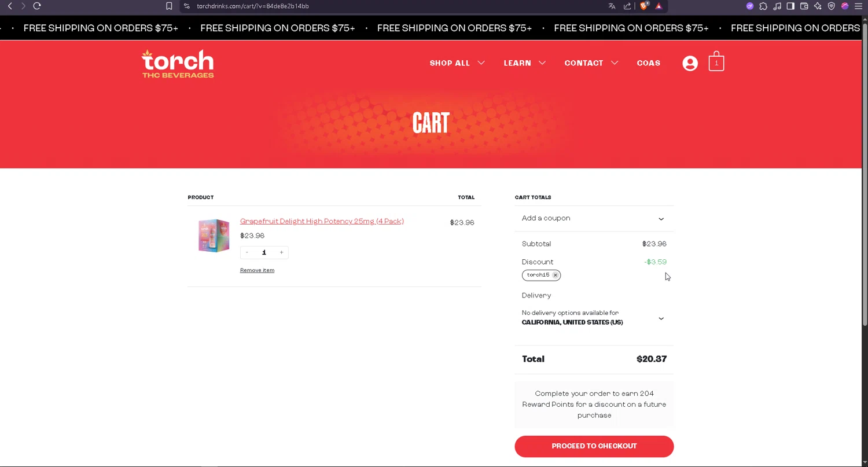Click the discount amount -$3.59

pyautogui.click(x=655, y=262)
